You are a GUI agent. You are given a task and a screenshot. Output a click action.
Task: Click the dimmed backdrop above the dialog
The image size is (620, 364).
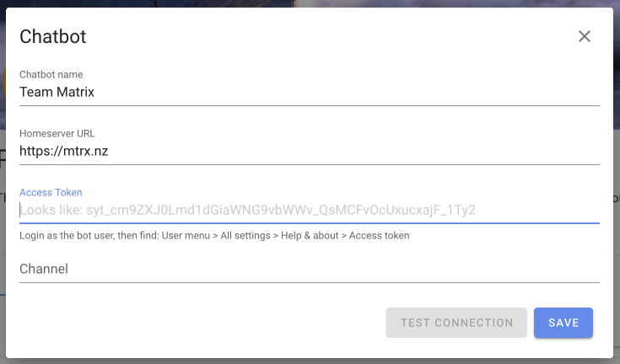coord(310,3)
